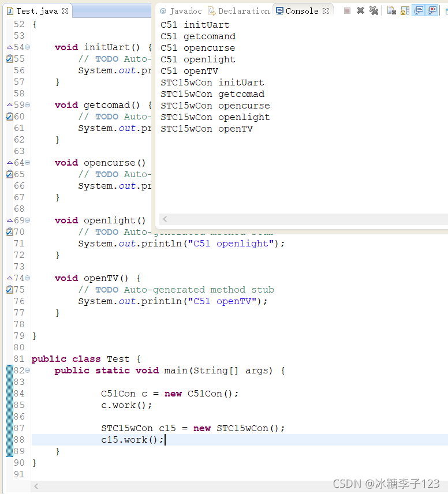The image size is (448, 494).
Task: Collapse the openTV method at line 74
Action: pyautogui.click(x=28, y=278)
